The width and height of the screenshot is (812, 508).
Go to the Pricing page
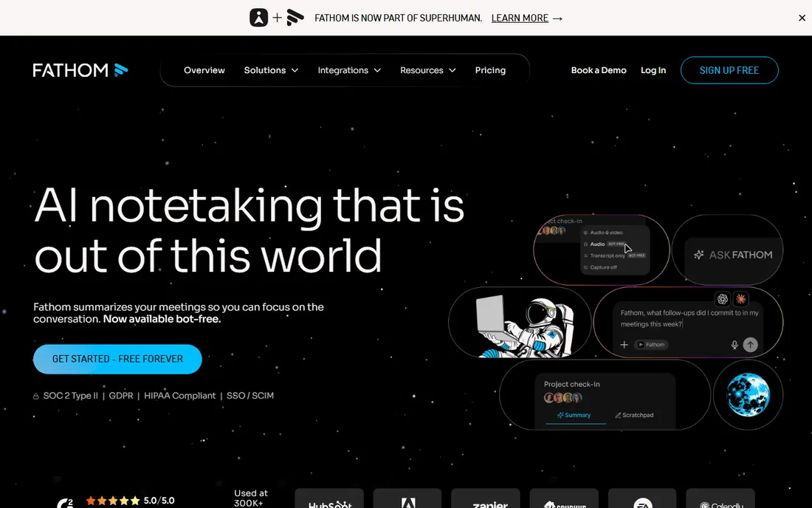pos(490,70)
